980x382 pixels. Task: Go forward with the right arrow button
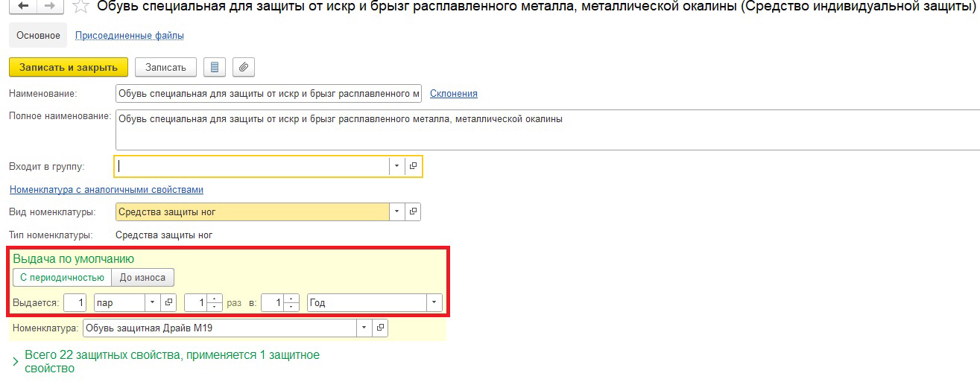coord(51,6)
